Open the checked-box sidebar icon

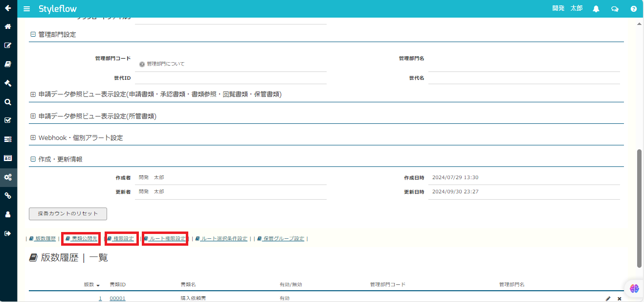(x=8, y=120)
